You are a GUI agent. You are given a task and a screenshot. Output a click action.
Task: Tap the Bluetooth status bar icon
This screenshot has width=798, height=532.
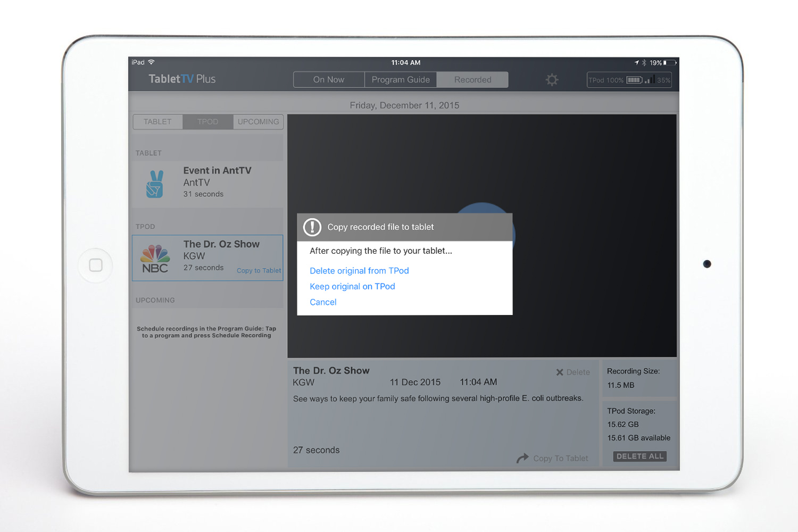click(x=644, y=63)
